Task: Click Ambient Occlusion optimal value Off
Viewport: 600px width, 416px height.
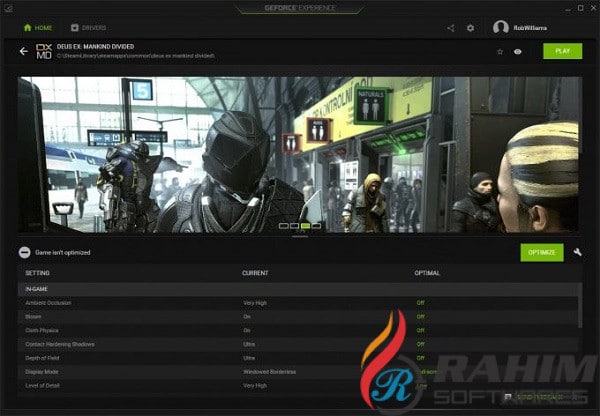Action: coord(421,303)
